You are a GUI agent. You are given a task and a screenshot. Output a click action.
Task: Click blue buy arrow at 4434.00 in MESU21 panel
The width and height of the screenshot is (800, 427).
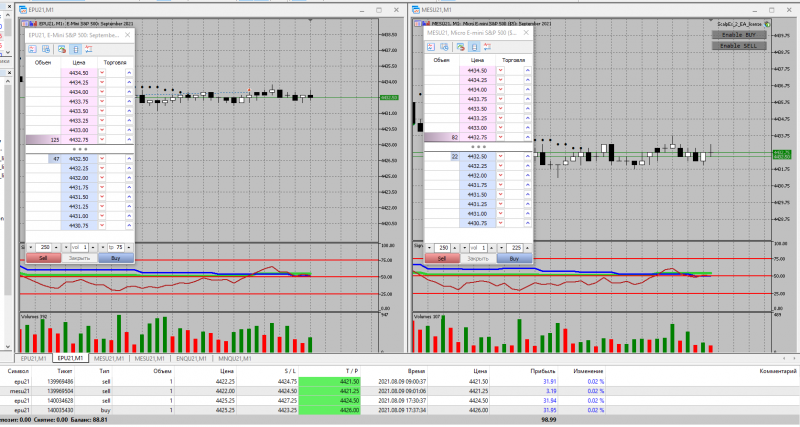[528, 90]
